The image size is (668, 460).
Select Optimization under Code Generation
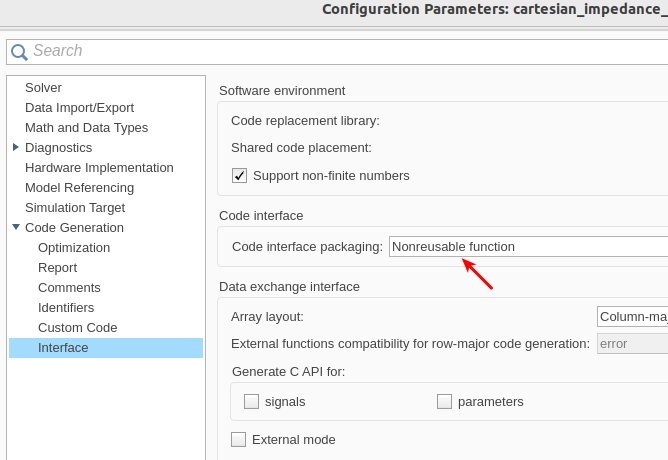(x=74, y=248)
